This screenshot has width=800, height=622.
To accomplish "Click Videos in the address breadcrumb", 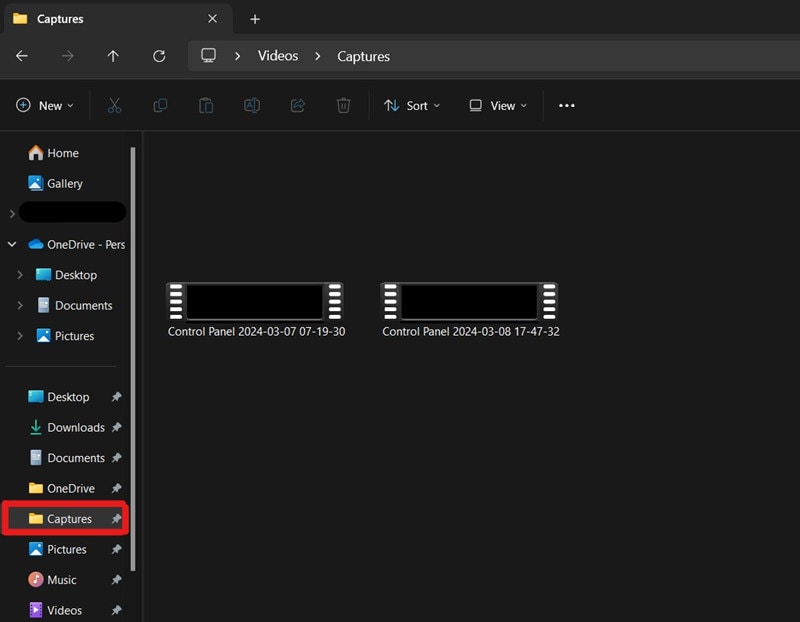I will (x=277, y=56).
